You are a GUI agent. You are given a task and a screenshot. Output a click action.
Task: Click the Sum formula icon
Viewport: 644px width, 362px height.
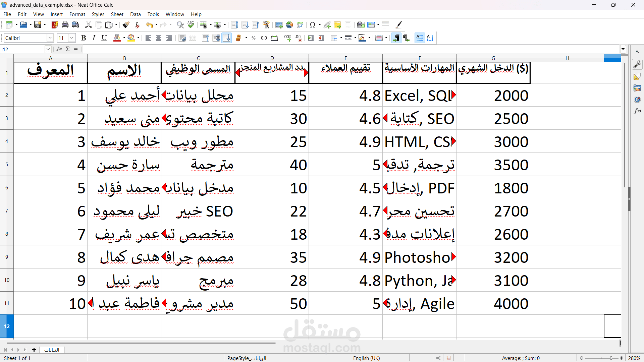(68, 49)
